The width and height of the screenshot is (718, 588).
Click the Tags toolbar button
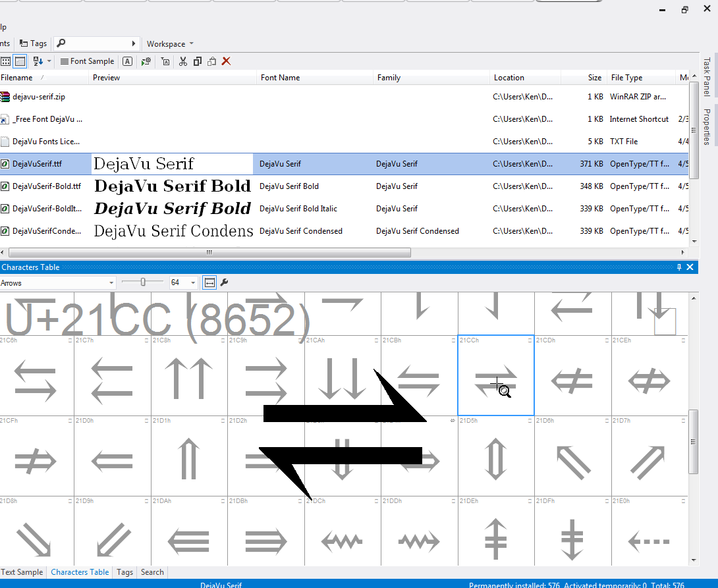pos(33,43)
